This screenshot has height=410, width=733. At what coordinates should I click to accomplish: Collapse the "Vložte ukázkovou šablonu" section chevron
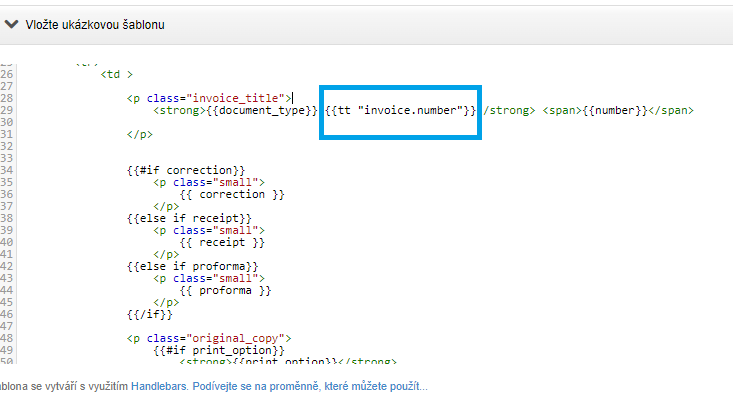[x=11, y=24]
